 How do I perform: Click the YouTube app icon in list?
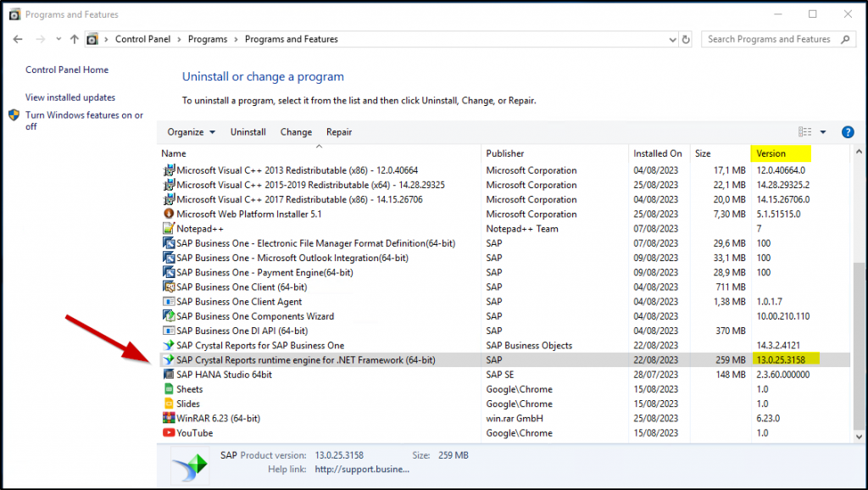[x=168, y=433]
